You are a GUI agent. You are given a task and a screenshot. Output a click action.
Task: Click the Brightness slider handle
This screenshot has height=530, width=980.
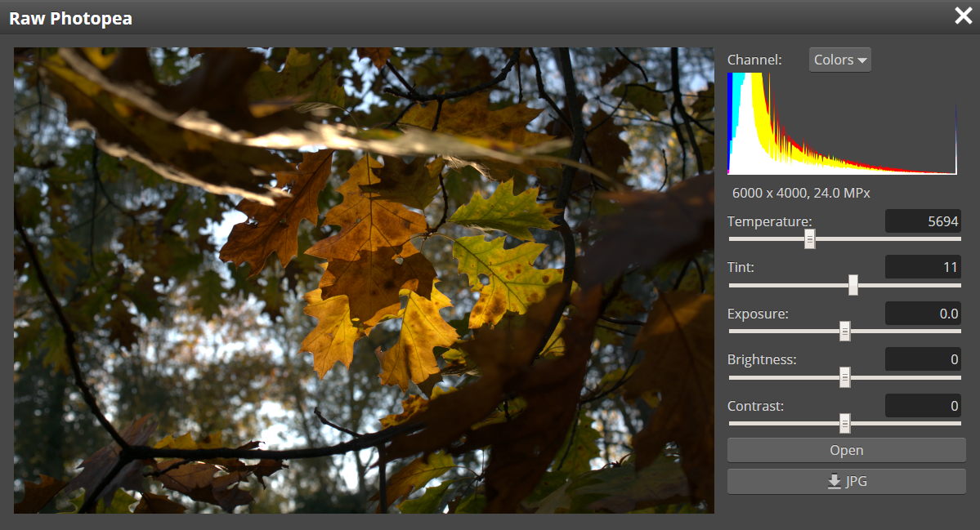coord(845,377)
